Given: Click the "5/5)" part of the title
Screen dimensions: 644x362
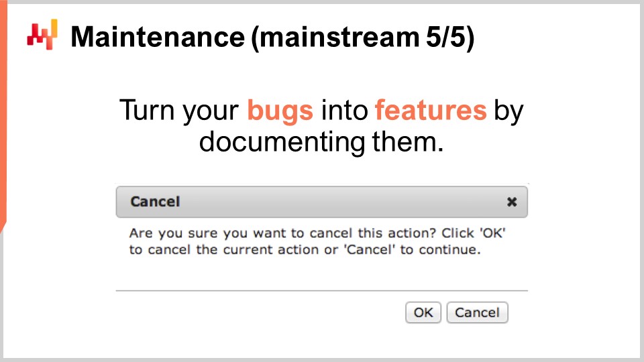Looking at the screenshot, I should tap(450, 38).
